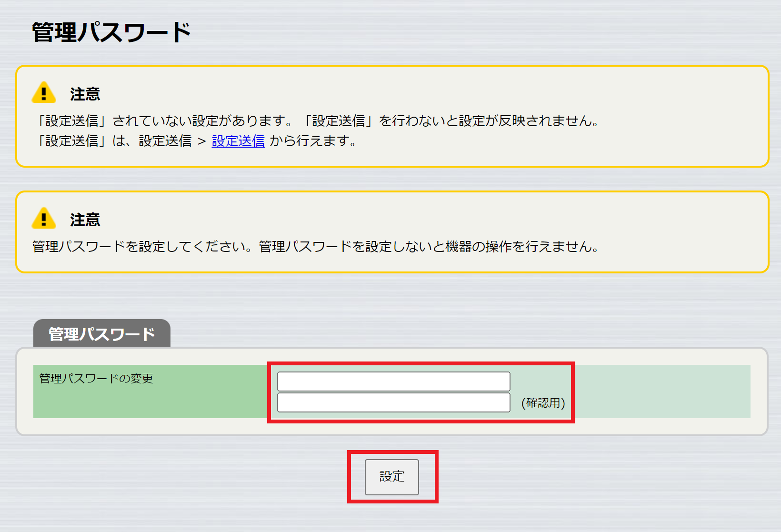Click the warning icon in the 設定送信 notice
This screenshot has height=532, width=781.
coord(44,92)
